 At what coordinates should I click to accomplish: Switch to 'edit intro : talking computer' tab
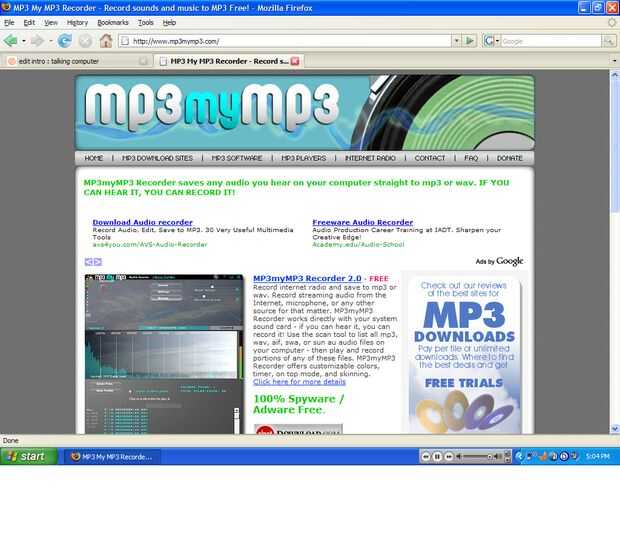(x=78, y=61)
